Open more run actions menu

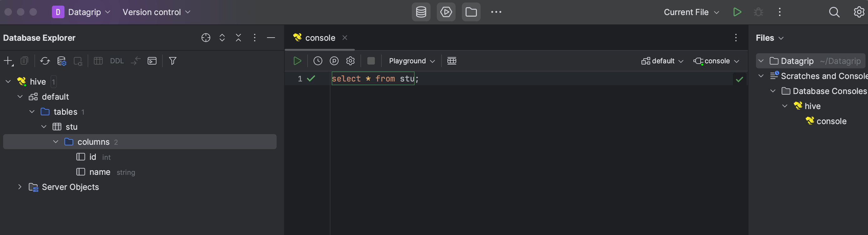point(780,12)
